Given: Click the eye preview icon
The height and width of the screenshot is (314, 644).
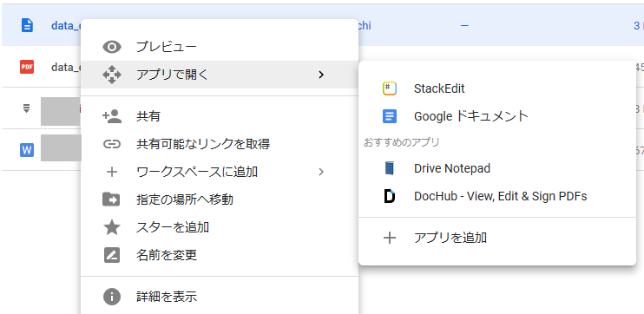Looking at the screenshot, I should click(112, 47).
